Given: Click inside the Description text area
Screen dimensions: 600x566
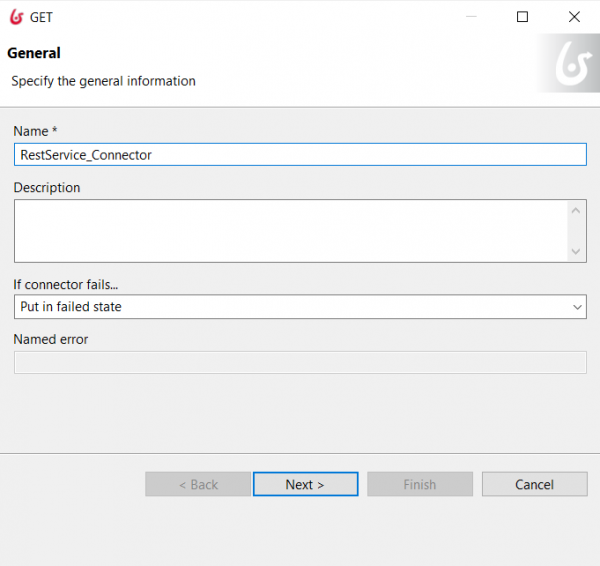Looking at the screenshot, I should tap(291, 231).
